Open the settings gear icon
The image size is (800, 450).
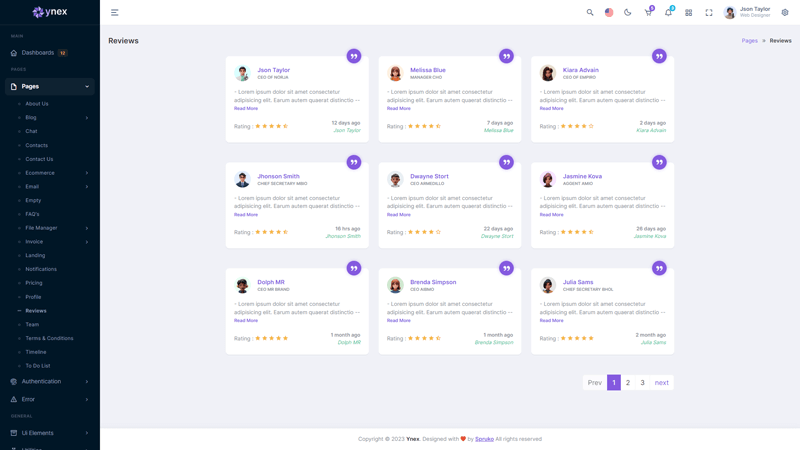(x=785, y=13)
